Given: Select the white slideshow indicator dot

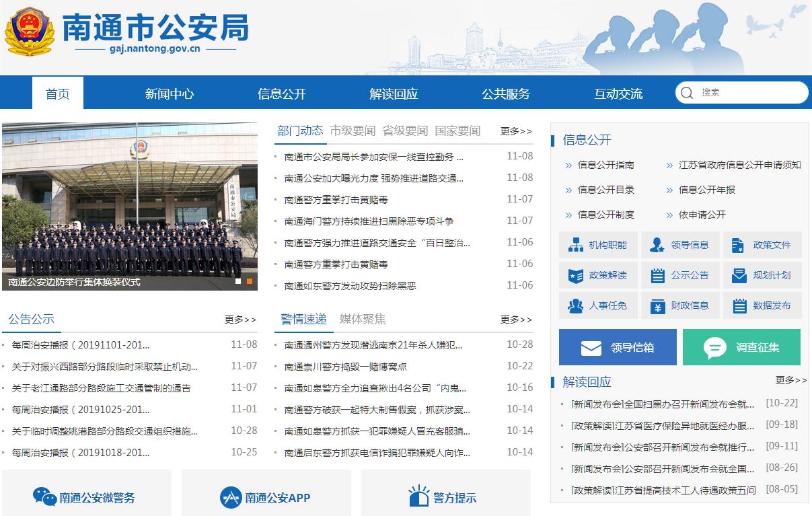Looking at the screenshot, I should point(238,281).
